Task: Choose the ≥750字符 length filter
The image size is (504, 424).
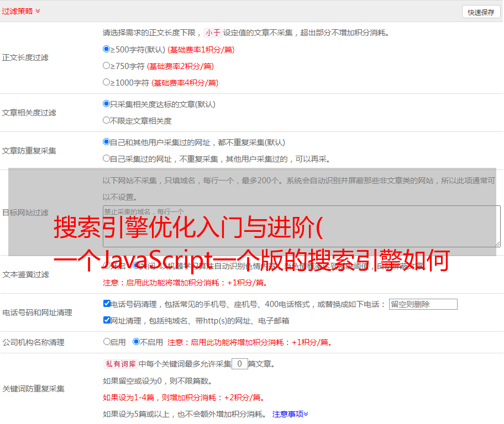Action: click(x=107, y=66)
